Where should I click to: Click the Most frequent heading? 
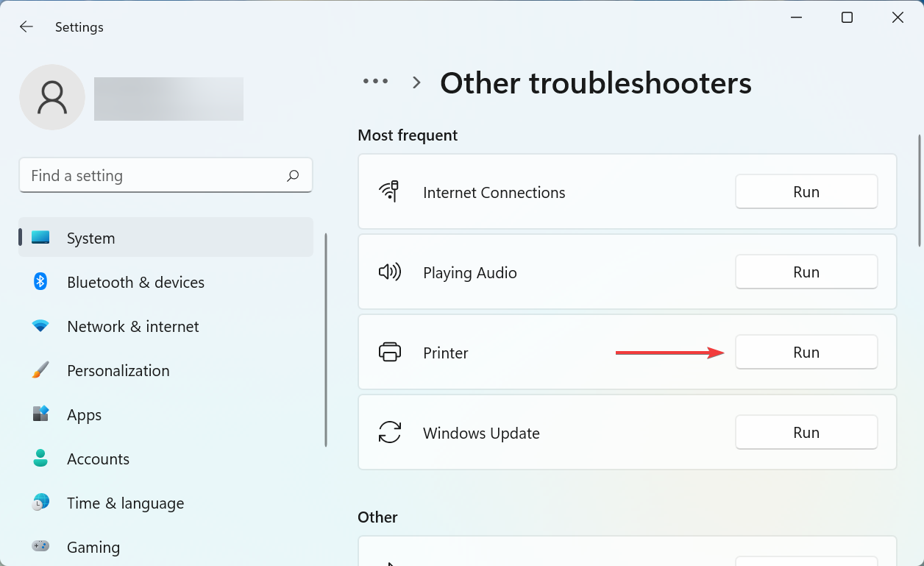click(408, 135)
